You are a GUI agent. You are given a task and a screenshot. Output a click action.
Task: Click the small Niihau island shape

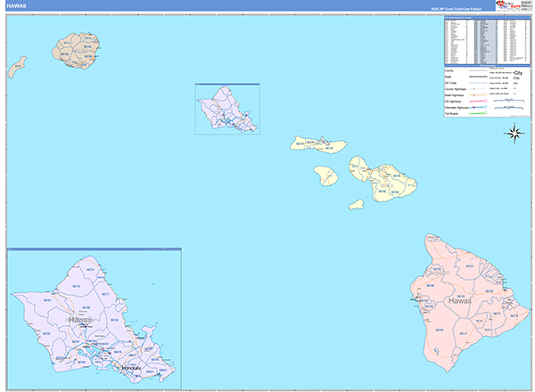17,65
